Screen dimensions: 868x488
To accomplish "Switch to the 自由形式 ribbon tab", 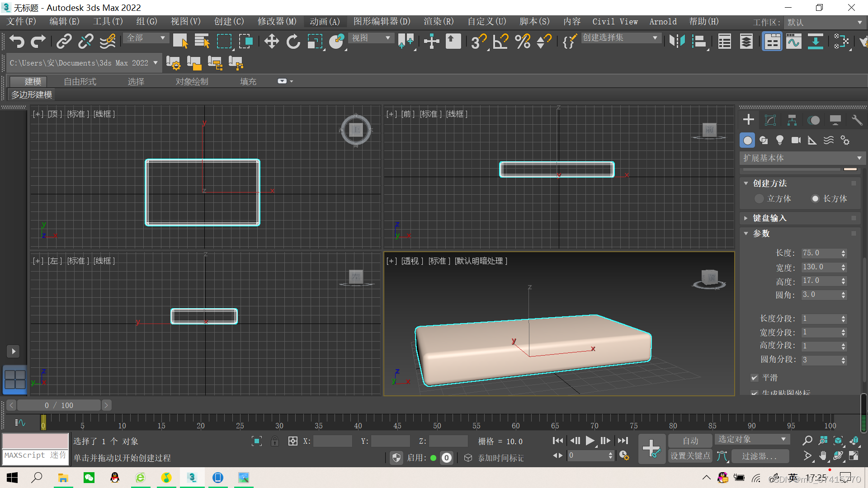I will [x=80, y=81].
